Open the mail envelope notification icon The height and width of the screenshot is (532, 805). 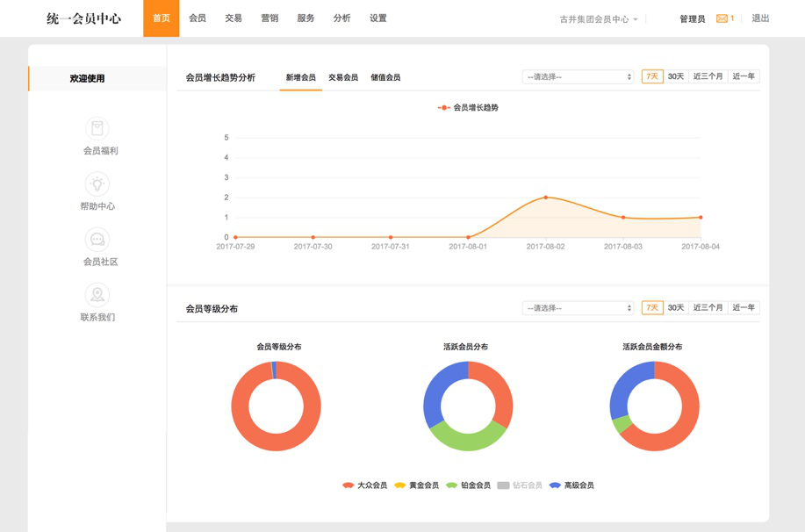722,18
